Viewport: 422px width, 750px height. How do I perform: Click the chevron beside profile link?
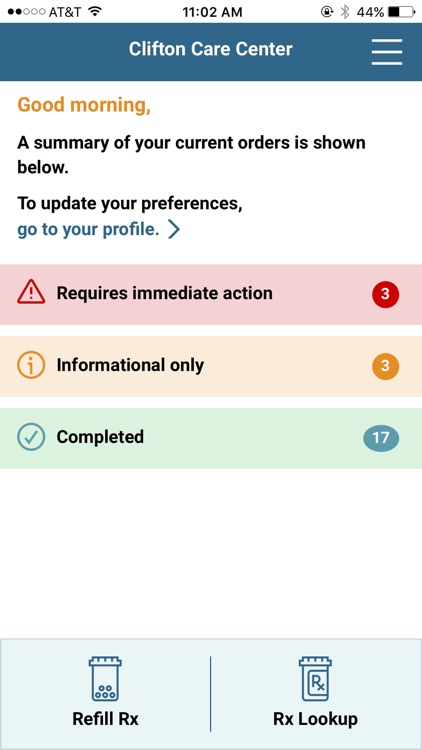174,230
